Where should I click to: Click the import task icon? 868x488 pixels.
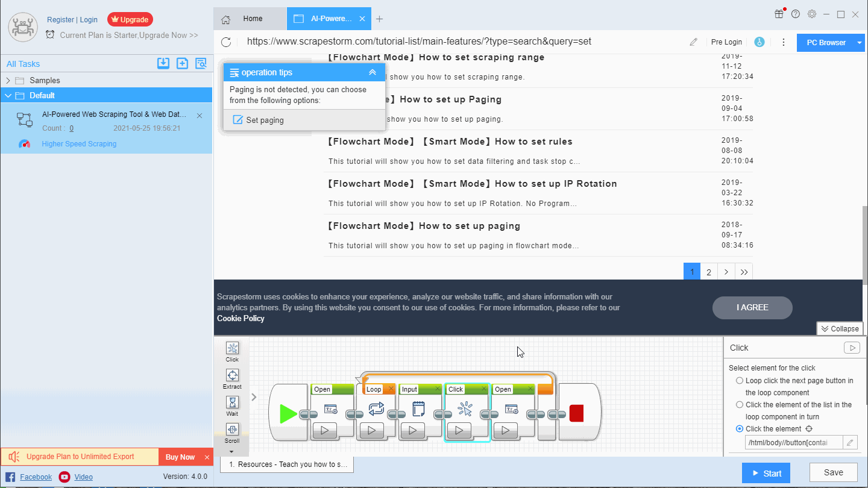(x=163, y=63)
